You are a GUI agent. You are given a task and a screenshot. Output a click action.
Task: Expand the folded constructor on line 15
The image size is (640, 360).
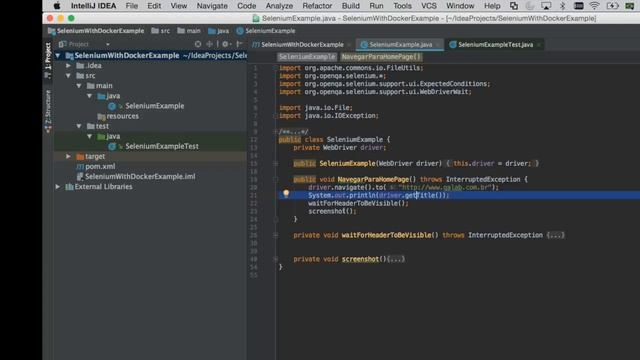[276, 163]
